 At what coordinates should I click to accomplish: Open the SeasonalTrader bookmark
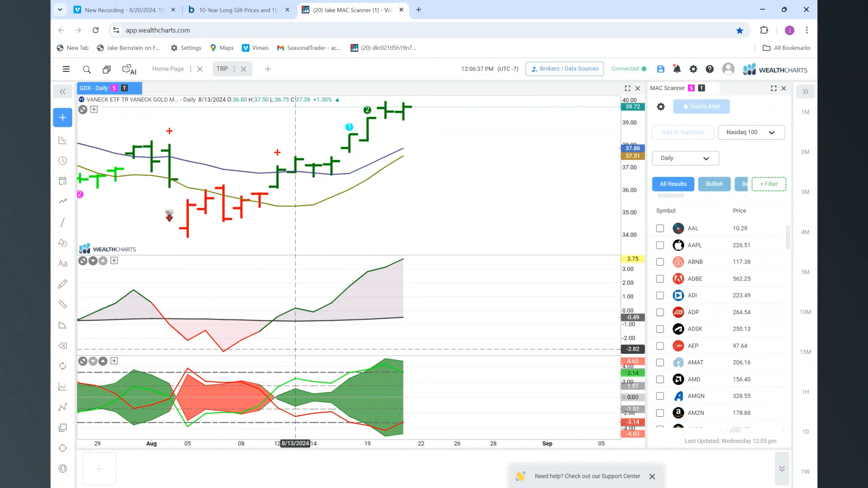coord(309,48)
